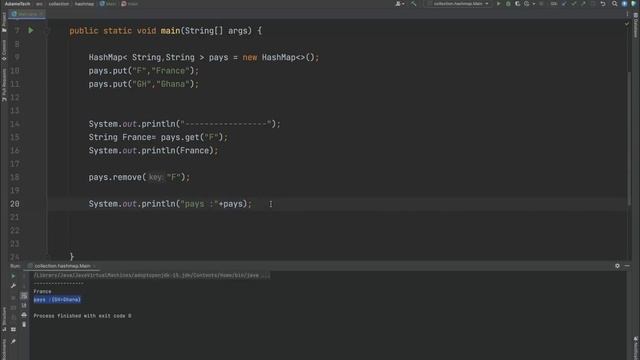Run main using the green gutter arrow
The image size is (640, 360).
click(31, 30)
